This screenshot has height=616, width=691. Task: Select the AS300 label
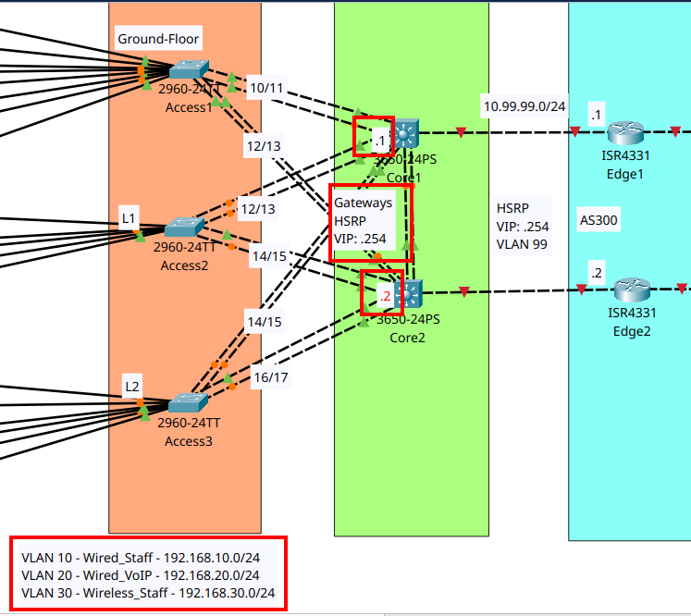[598, 219]
